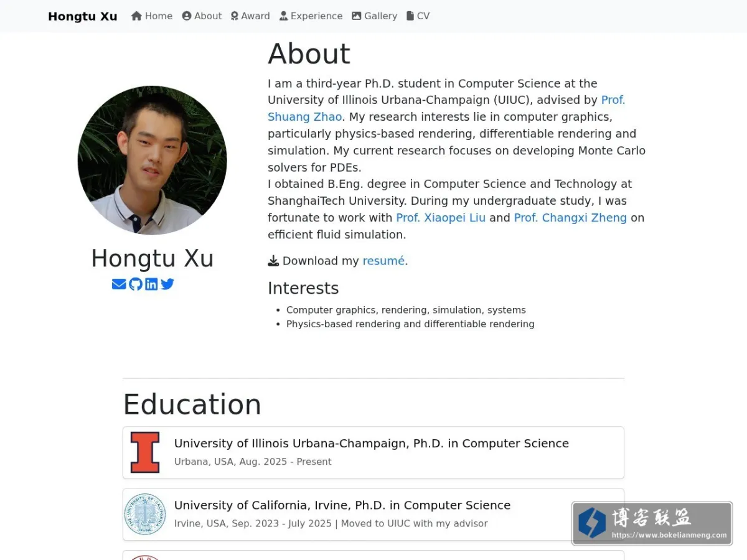
Task: Open the LinkedIn icon under Hongtu Xu
Action: (x=151, y=284)
